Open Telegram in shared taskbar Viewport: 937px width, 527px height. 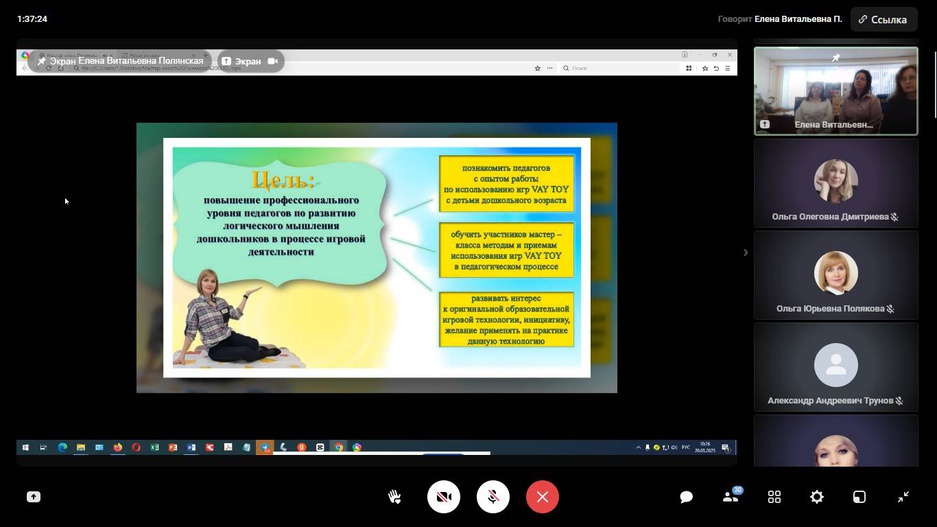pos(265,447)
